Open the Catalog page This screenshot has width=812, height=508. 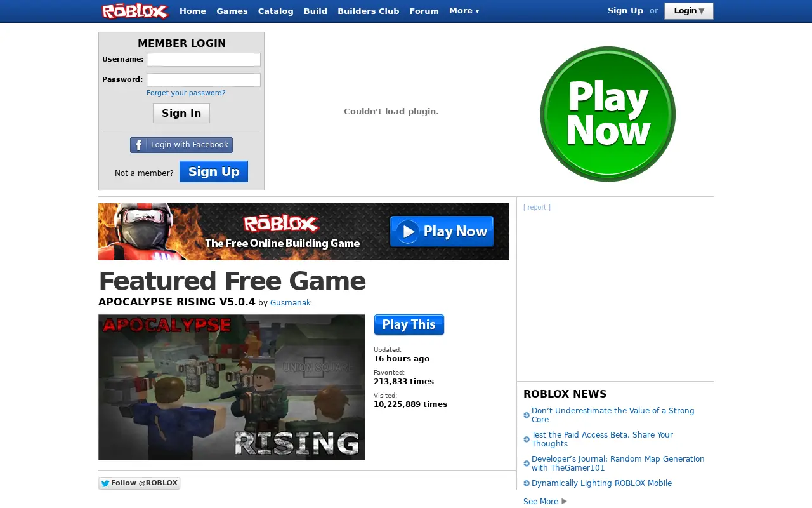(276, 11)
